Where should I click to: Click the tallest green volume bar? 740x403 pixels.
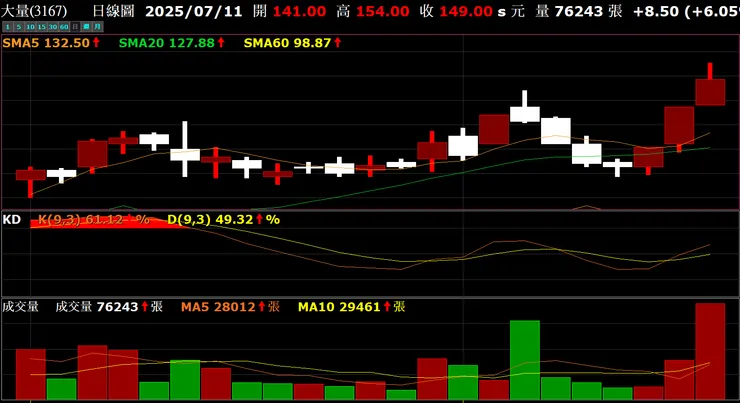click(525, 360)
